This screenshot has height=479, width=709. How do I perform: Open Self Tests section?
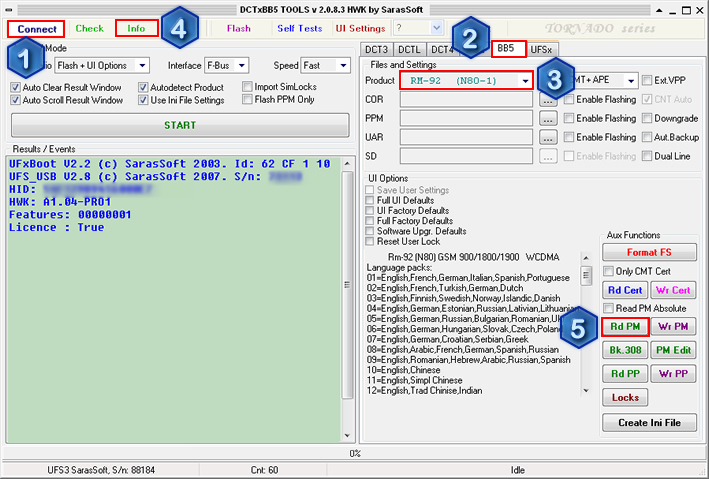pyautogui.click(x=299, y=28)
